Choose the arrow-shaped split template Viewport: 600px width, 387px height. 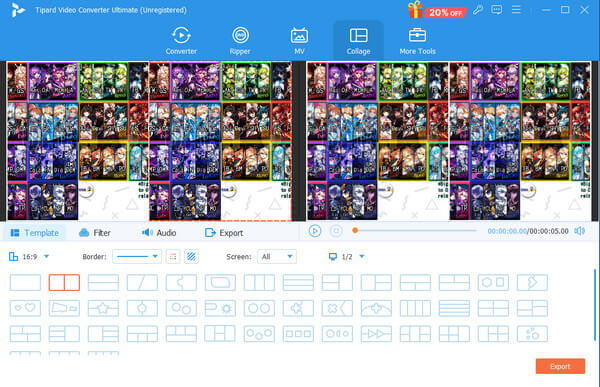[x=532, y=282]
